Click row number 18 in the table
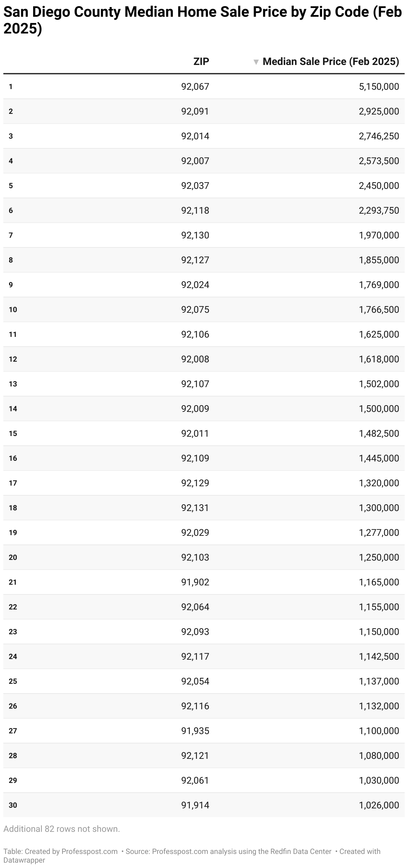This screenshot has height=868, width=408. (x=13, y=508)
